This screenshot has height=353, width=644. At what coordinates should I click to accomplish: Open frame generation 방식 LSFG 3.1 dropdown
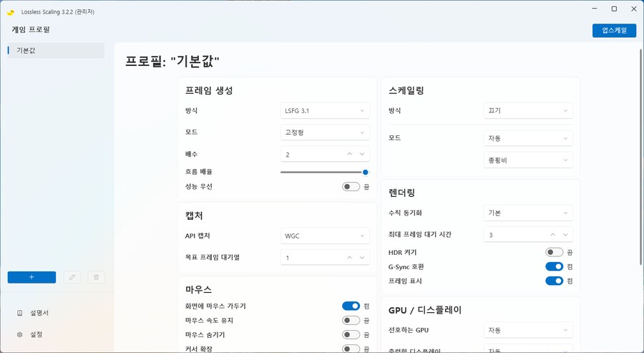[325, 110]
